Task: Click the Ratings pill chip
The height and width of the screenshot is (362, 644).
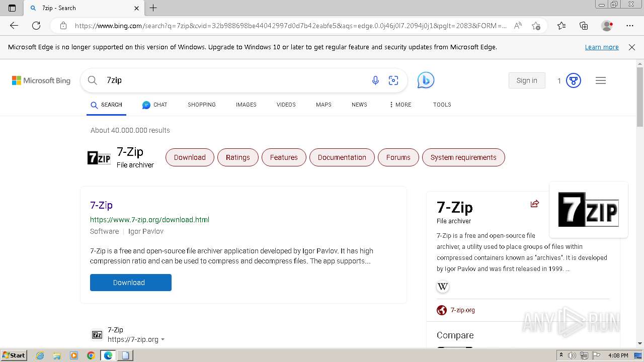Action: click(237, 157)
